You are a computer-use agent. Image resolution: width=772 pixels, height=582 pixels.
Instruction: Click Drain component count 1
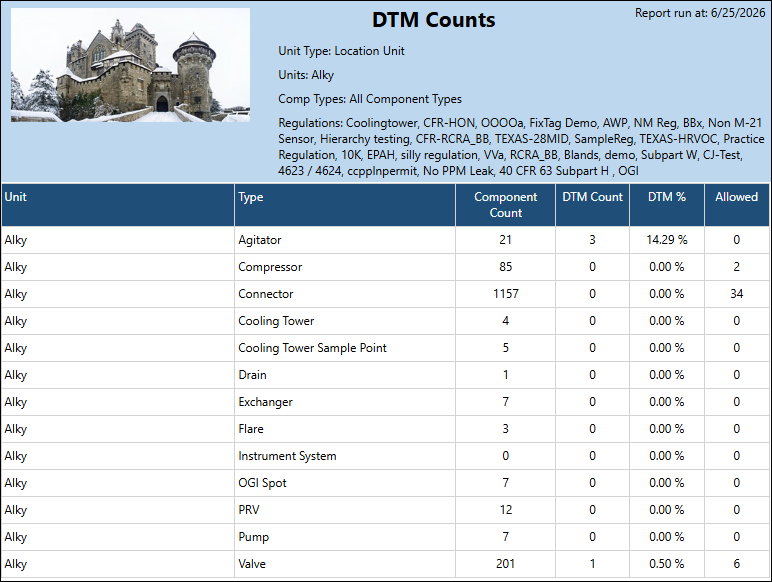coord(506,375)
